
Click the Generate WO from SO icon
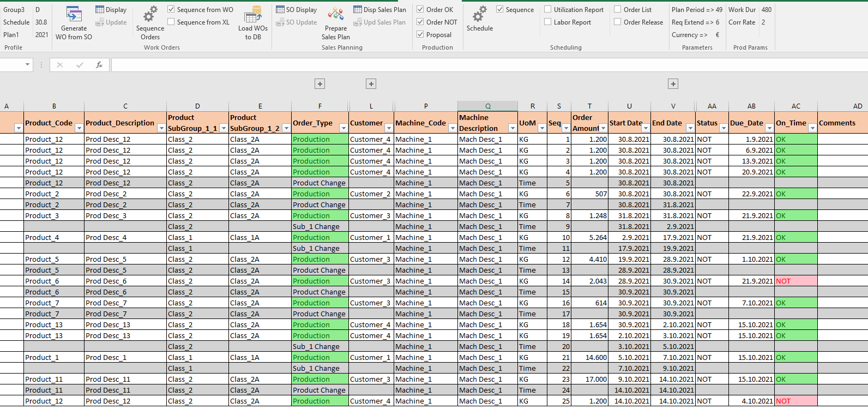(x=74, y=14)
